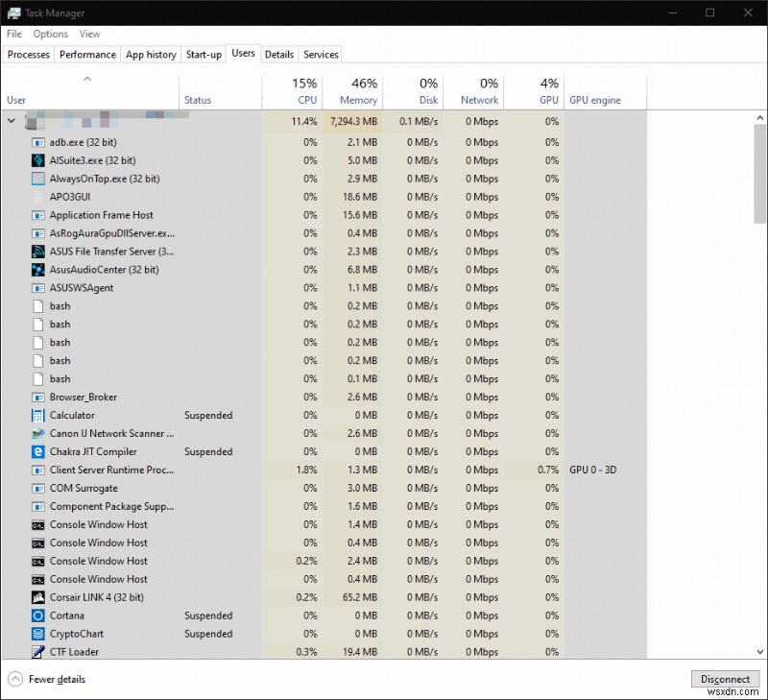The width and height of the screenshot is (768, 700).
Task: Click the Disconnect button
Action: (725, 679)
